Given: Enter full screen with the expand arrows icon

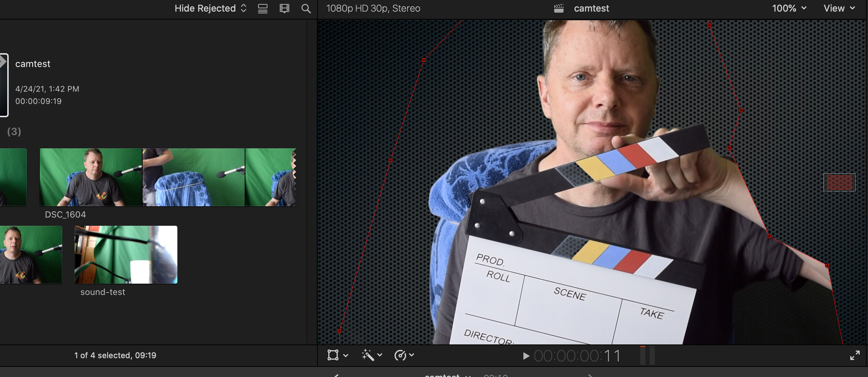Looking at the screenshot, I should click(x=855, y=356).
